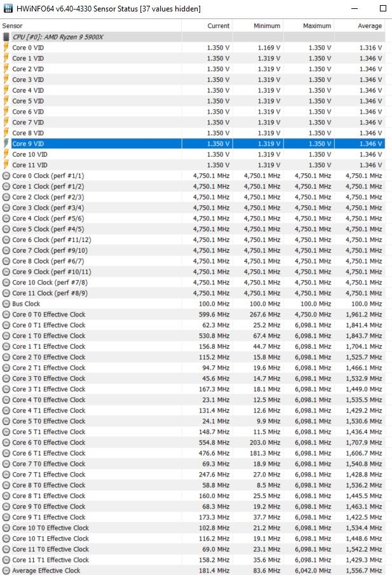Click Core 0 T0 maximum value 4,750.0 MHz
The height and width of the screenshot is (575, 392).
tap(313, 315)
